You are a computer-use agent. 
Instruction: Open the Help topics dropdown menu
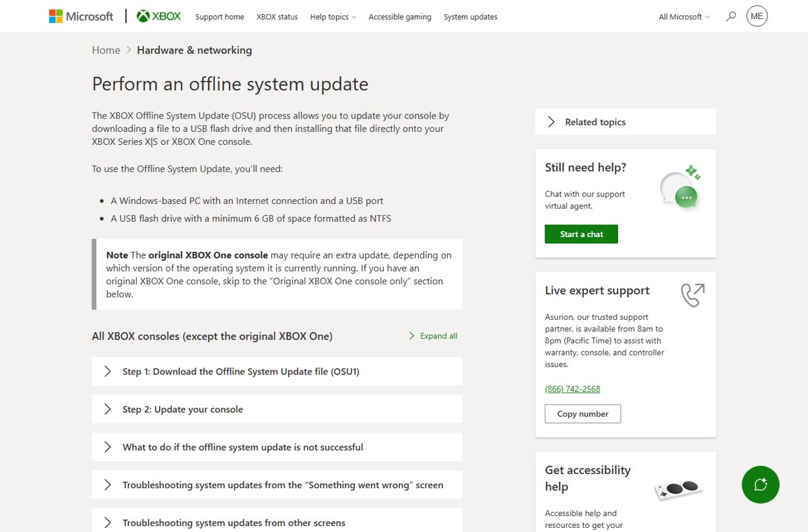[333, 17]
